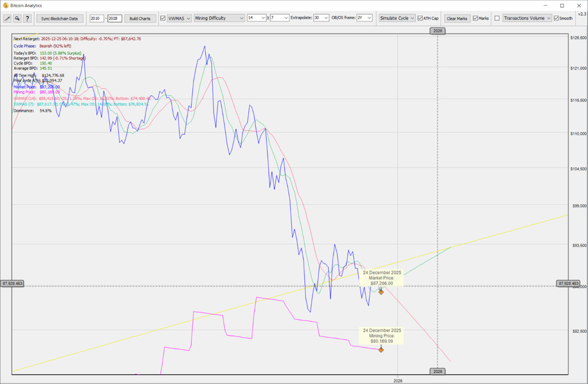The image size is (588, 384).
Task: Open the period dropdown showing 7
Action: 279,18
